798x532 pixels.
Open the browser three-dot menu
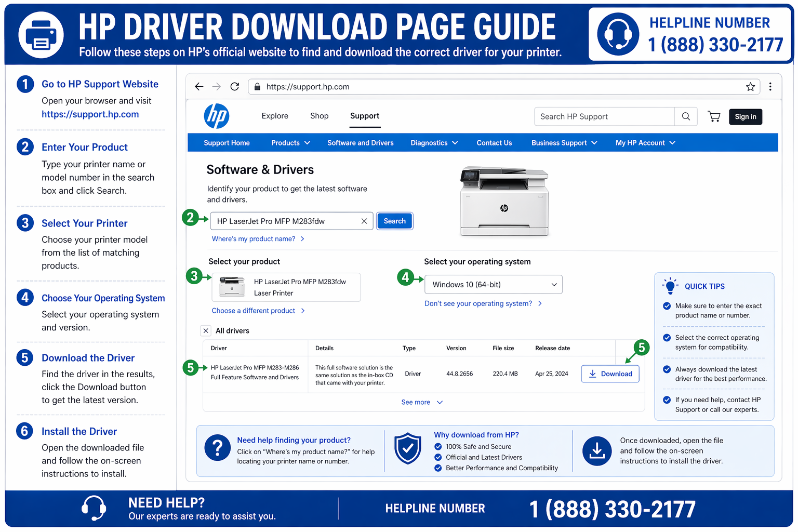point(770,87)
